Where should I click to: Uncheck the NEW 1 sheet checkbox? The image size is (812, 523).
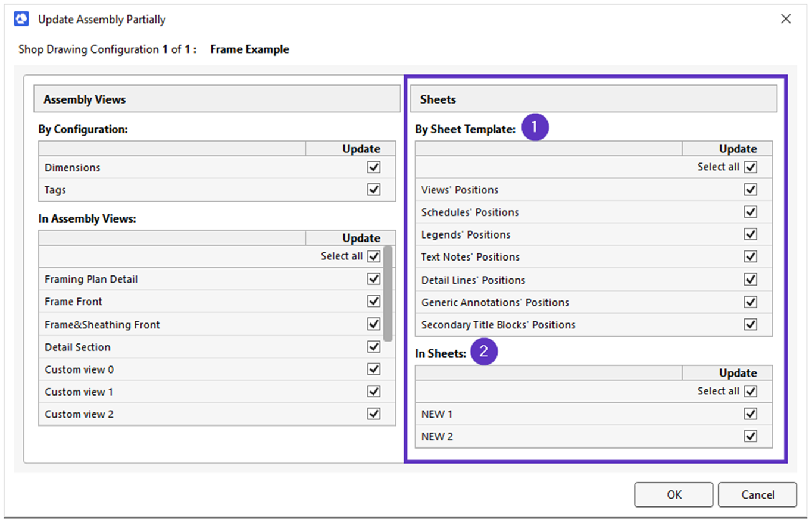751,414
